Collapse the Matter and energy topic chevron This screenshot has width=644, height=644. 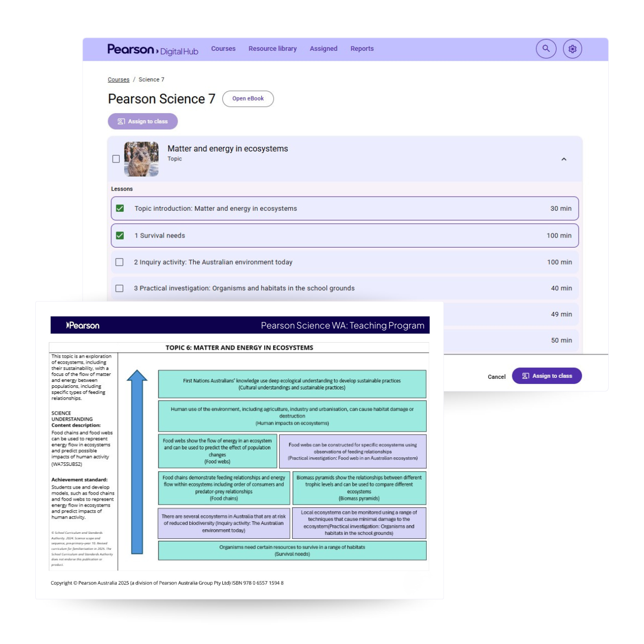[x=563, y=159]
